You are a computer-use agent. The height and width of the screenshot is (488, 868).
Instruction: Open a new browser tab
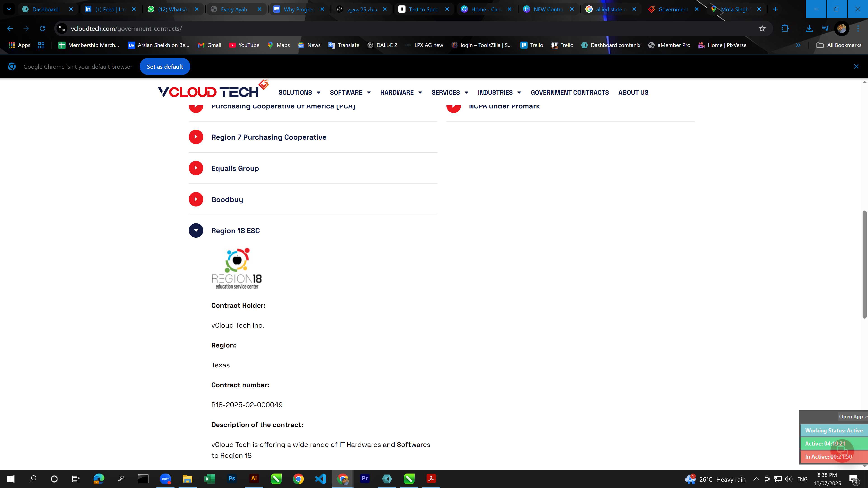775,9
